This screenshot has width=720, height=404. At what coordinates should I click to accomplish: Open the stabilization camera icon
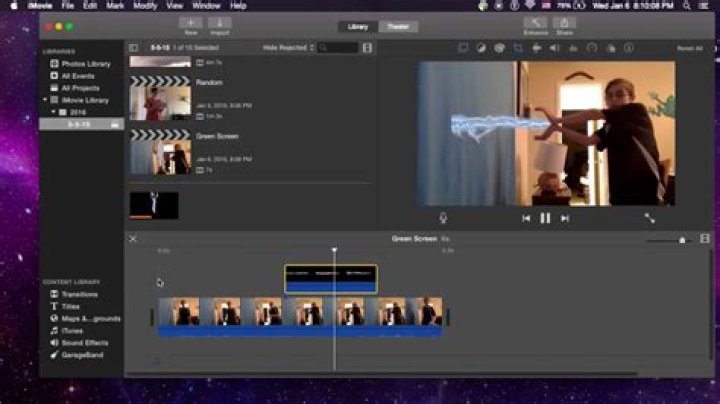tap(536, 48)
